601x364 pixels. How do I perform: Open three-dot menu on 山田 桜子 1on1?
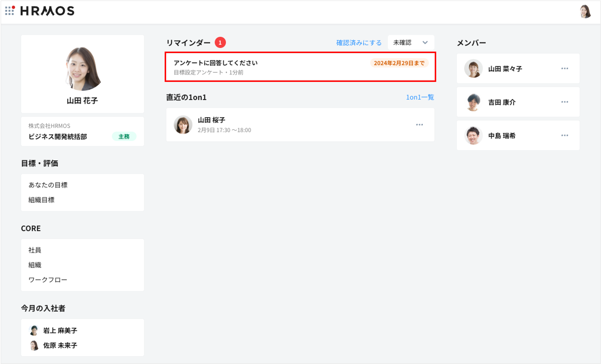tap(419, 125)
